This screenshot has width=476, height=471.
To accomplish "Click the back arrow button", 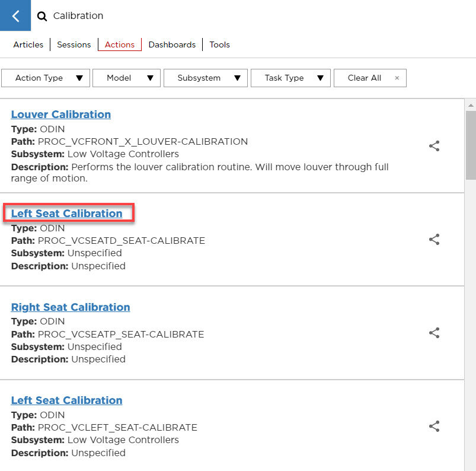I will click(15, 16).
